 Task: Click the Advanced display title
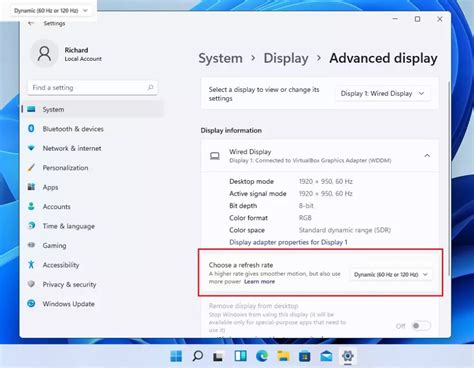click(383, 58)
